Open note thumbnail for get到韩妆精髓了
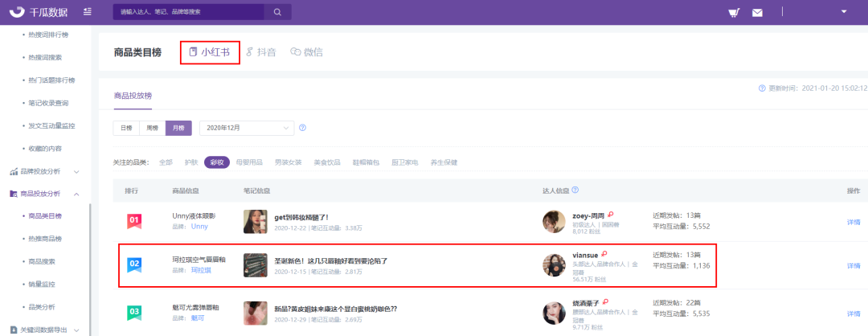 click(x=256, y=221)
